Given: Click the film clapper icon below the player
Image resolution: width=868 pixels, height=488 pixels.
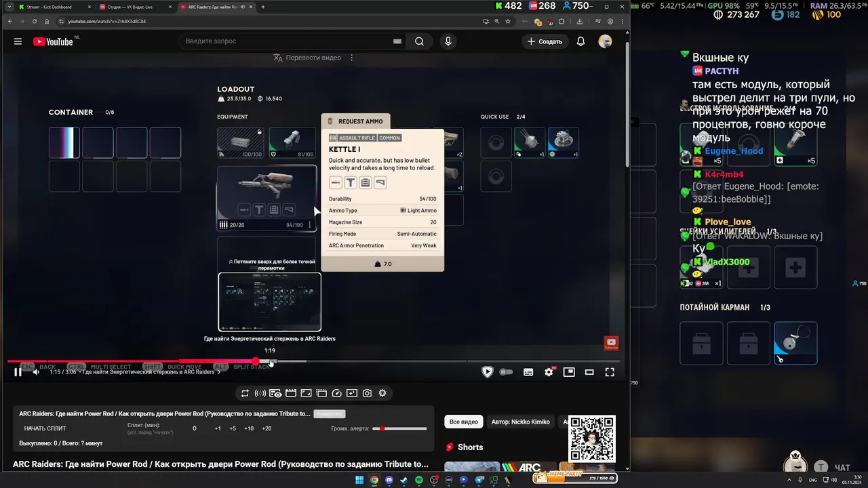Looking at the screenshot, I should (290, 393).
